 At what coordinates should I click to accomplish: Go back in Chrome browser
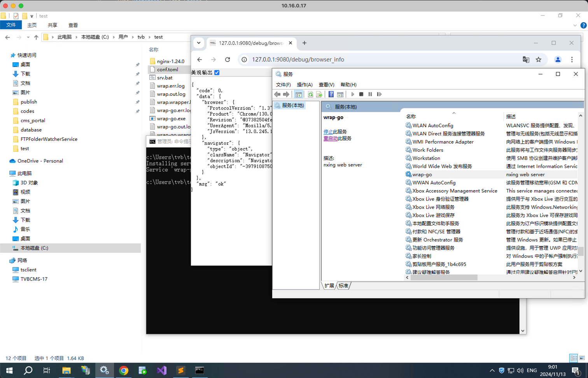(x=199, y=59)
